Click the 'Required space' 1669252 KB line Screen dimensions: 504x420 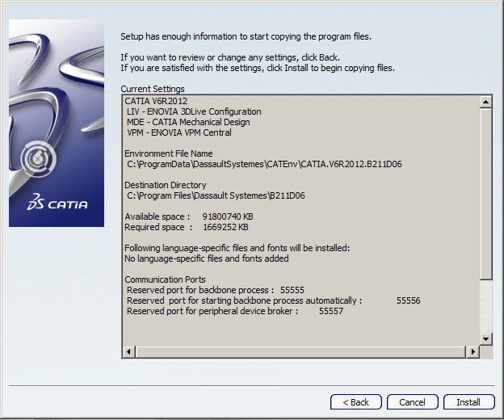pyautogui.click(x=187, y=227)
